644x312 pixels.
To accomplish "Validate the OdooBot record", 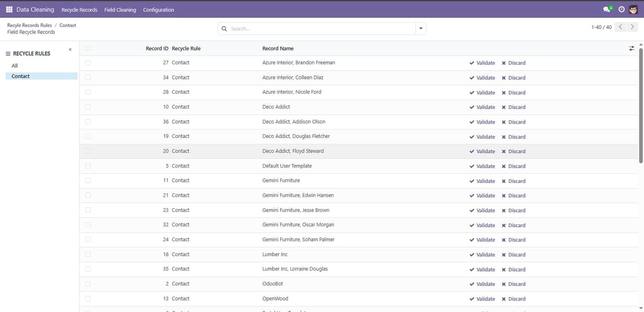I will 482,284.
